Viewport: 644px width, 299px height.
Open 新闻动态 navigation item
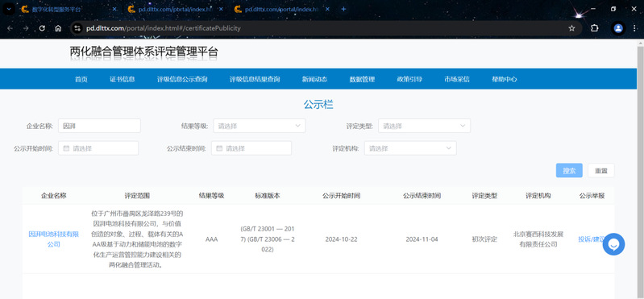click(314, 79)
